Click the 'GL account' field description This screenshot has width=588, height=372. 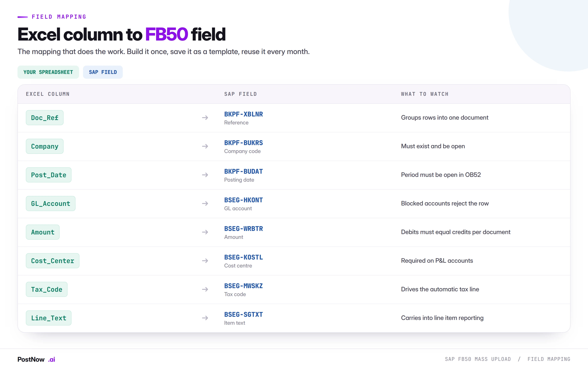[238, 208]
